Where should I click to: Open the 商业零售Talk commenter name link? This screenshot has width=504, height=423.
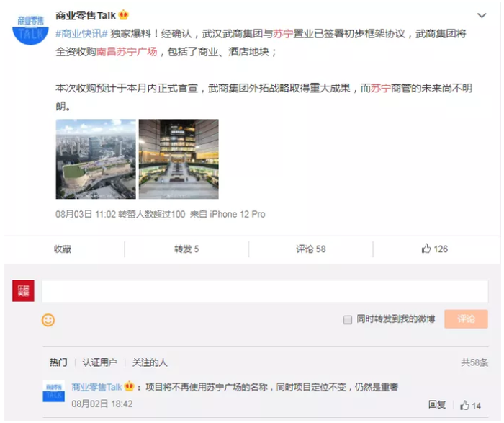96,387
